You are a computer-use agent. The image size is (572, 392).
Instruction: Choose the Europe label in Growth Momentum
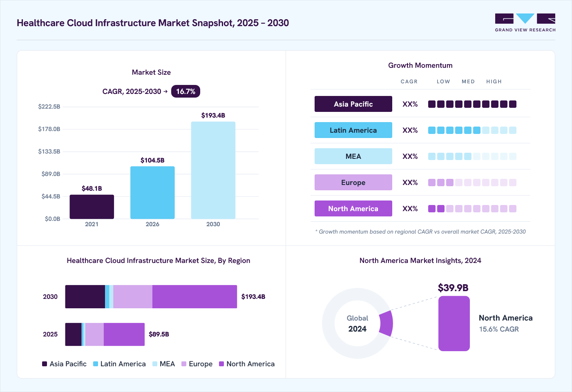353,183
